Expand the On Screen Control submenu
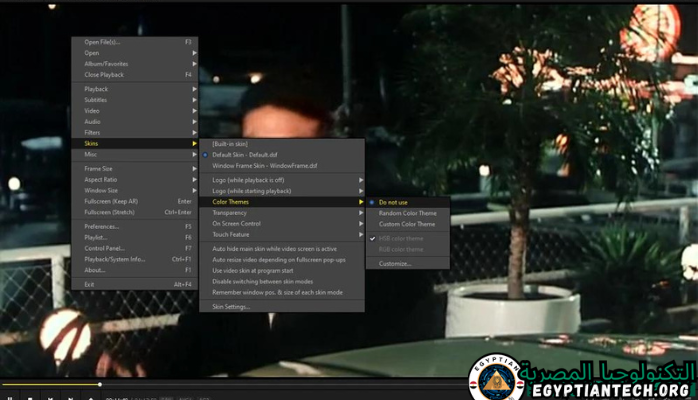 (x=236, y=223)
